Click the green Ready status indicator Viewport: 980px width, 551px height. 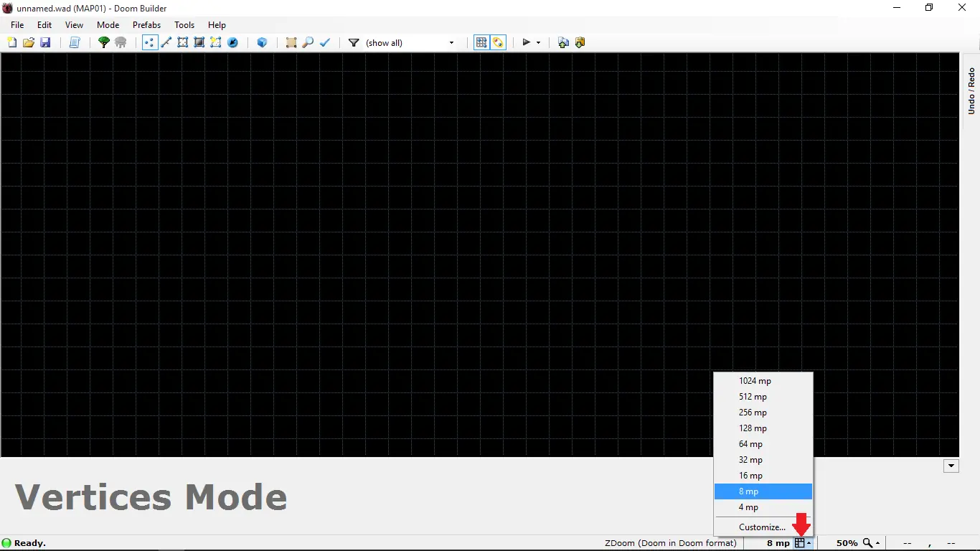pos(7,543)
